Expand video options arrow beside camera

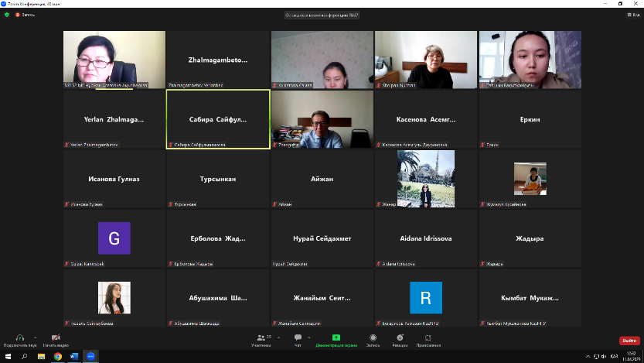[66, 336]
